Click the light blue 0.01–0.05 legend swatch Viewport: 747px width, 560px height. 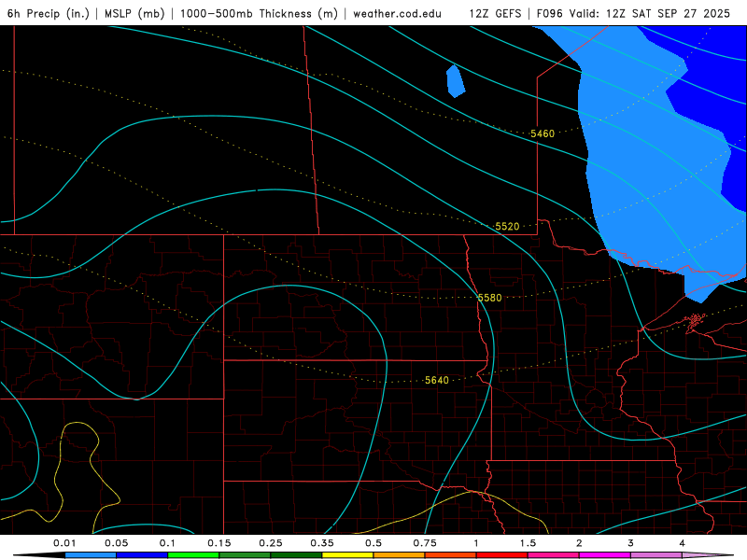[x=91, y=555]
